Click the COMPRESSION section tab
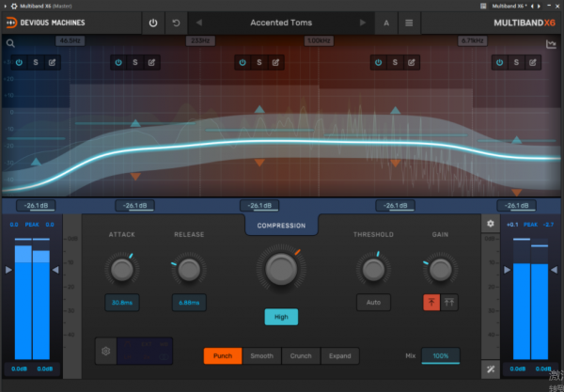 [281, 226]
